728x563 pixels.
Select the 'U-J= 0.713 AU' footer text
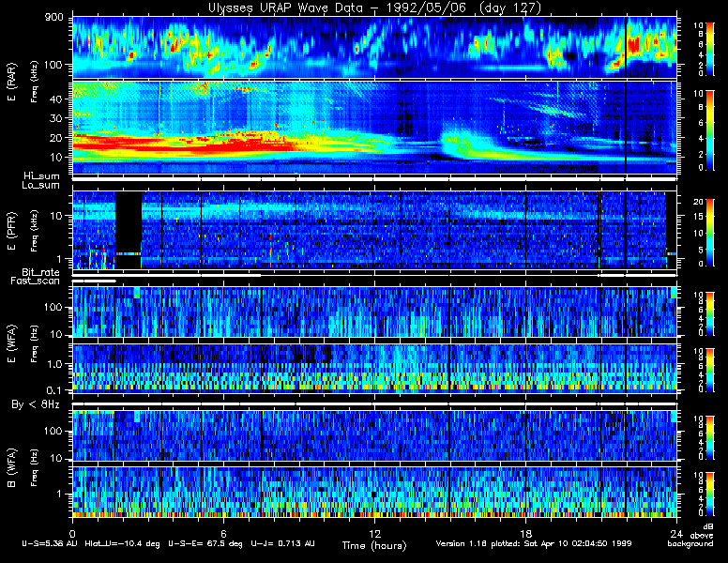(x=282, y=543)
